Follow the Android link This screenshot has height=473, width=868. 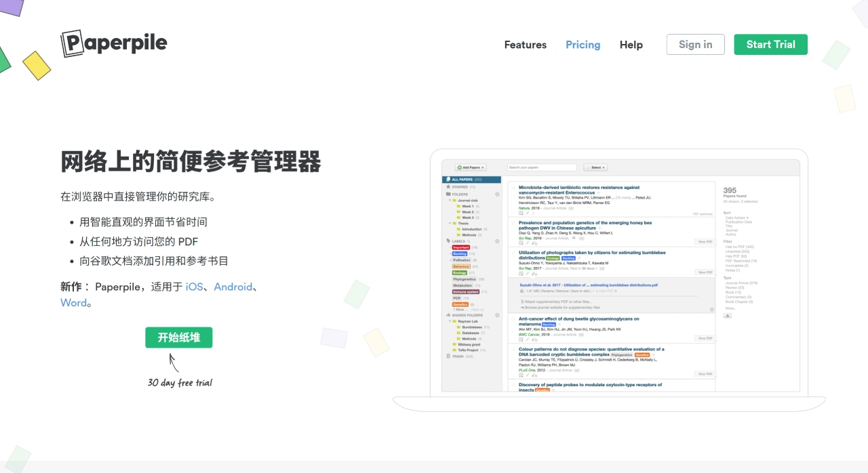click(x=233, y=287)
